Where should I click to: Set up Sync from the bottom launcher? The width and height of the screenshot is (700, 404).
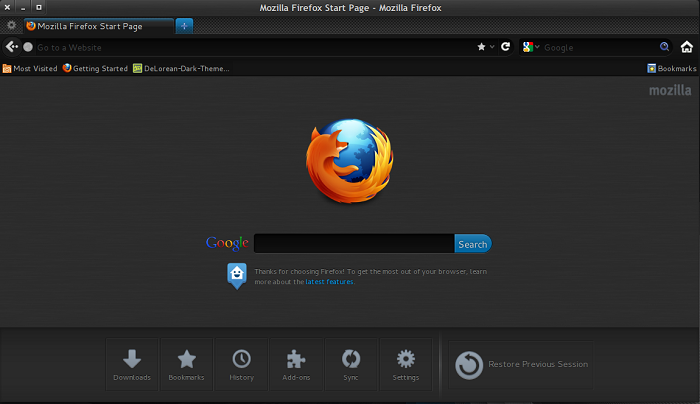click(351, 364)
